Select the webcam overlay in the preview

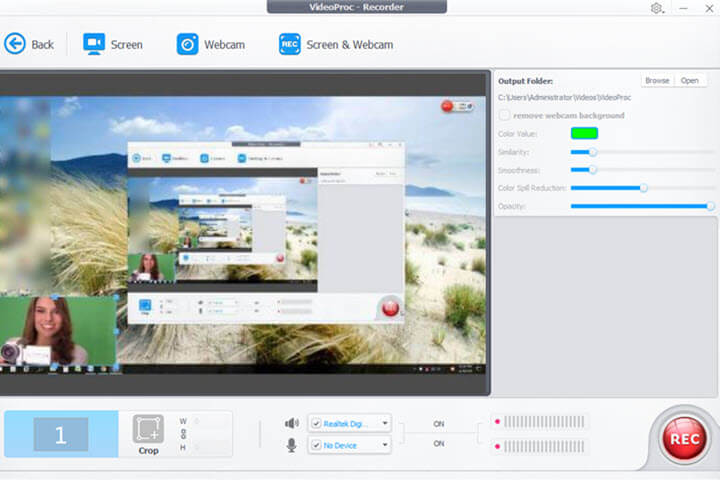pos(58,331)
